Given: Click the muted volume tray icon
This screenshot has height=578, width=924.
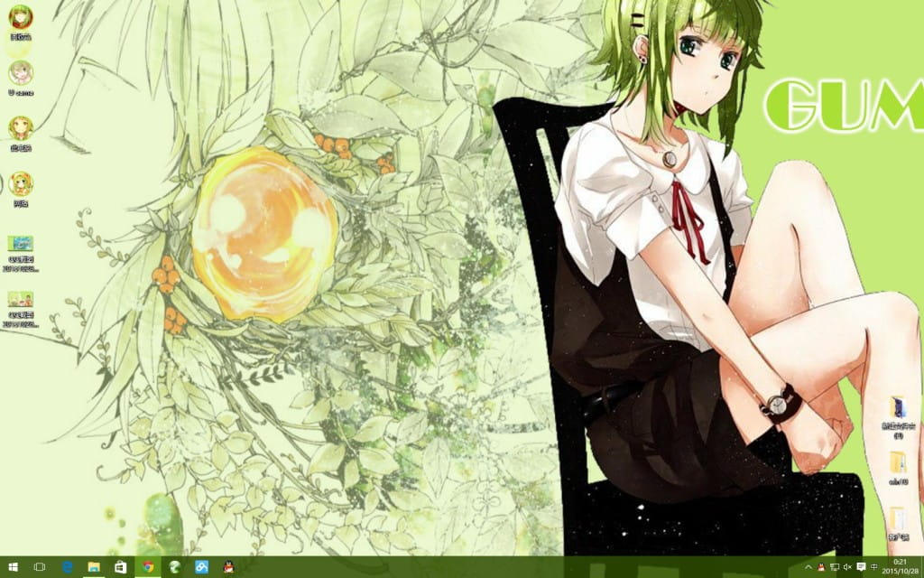Looking at the screenshot, I should (x=847, y=567).
